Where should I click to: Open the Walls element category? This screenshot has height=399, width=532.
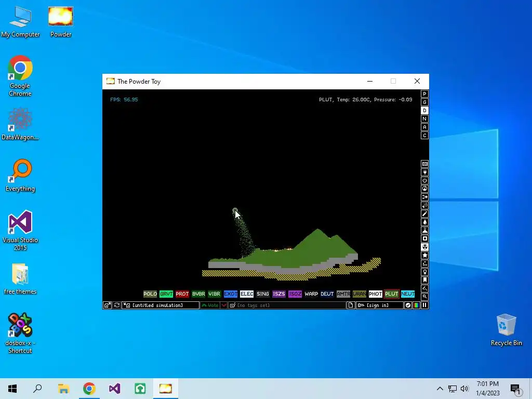[424, 164]
